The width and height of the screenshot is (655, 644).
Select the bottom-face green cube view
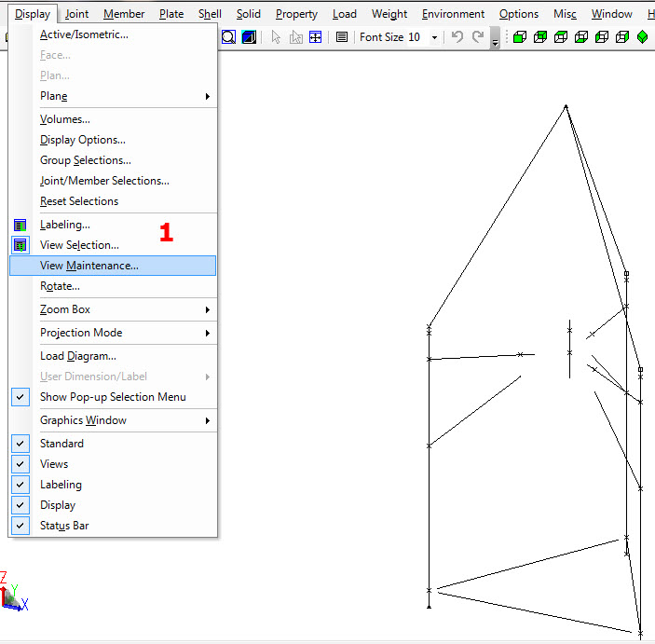(x=581, y=37)
